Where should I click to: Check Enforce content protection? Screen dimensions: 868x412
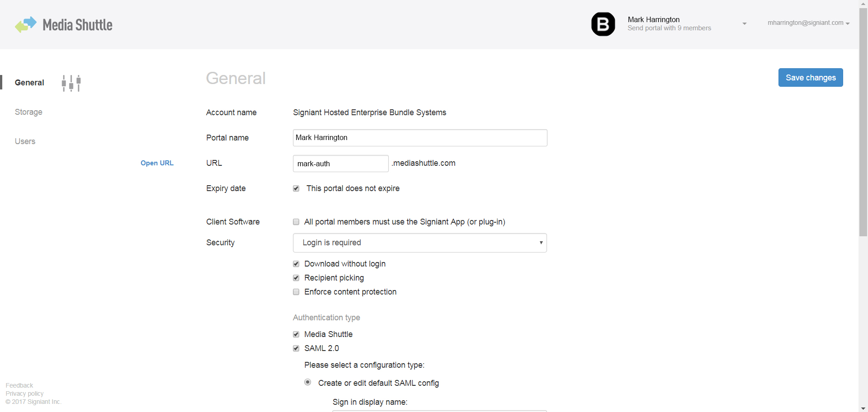pyautogui.click(x=296, y=292)
